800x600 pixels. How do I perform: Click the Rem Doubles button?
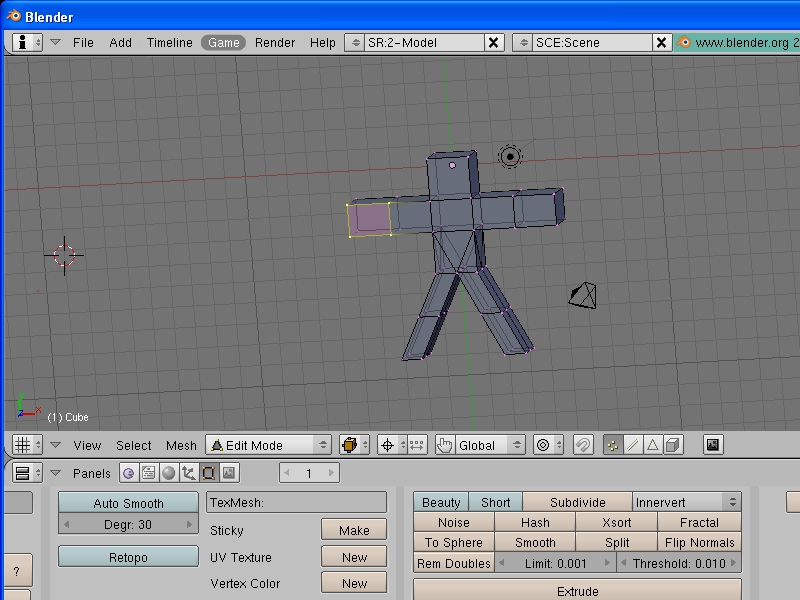[x=454, y=563]
